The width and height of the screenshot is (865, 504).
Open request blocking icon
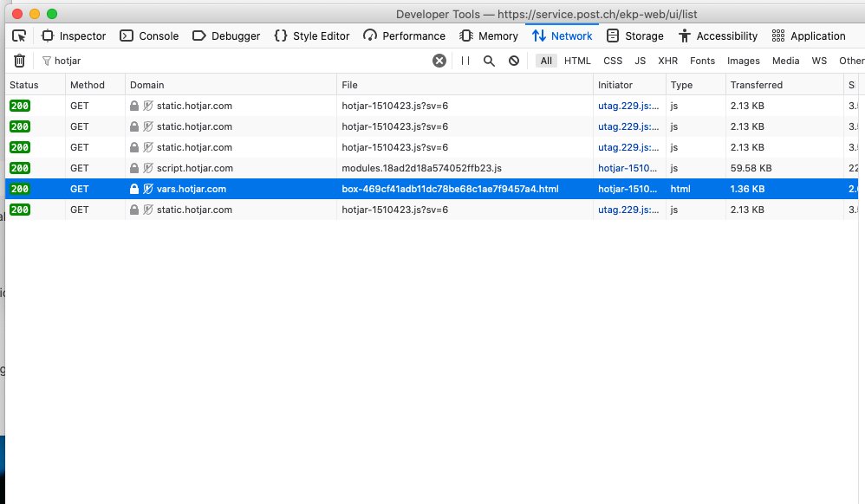[x=514, y=61]
